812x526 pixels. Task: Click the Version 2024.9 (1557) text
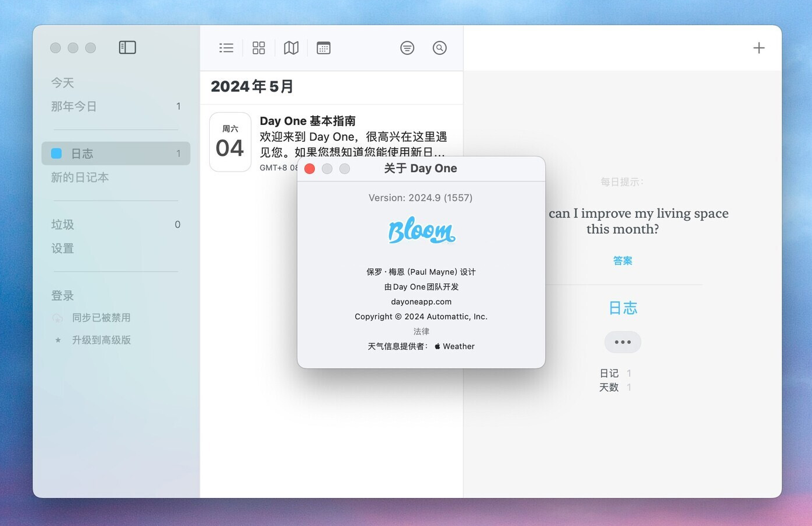tap(421, 198)
